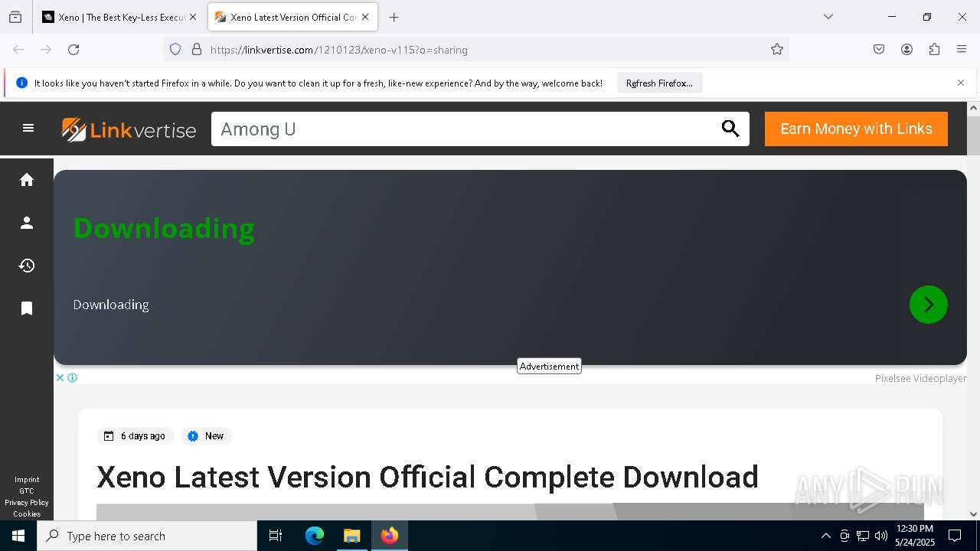Open volume control in system tray
The height and width of the screenshot is (551, 980).
click(x=881, y=536)
